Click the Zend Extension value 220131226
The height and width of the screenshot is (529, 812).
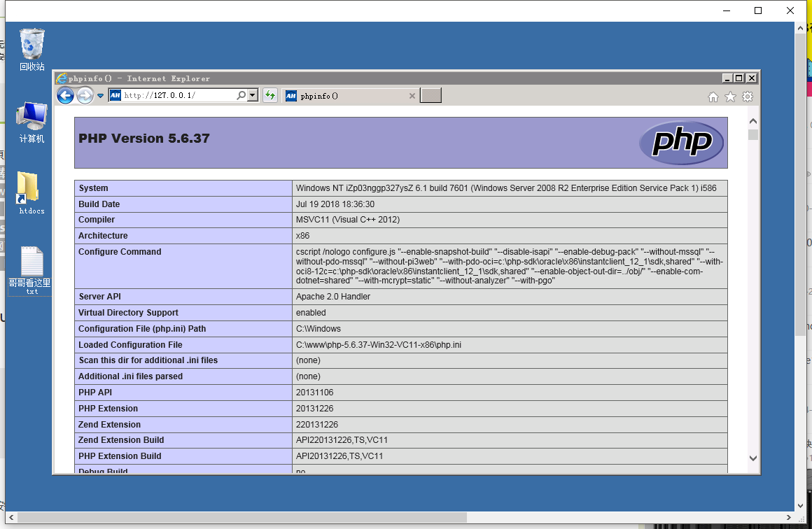tap(317, 425)
